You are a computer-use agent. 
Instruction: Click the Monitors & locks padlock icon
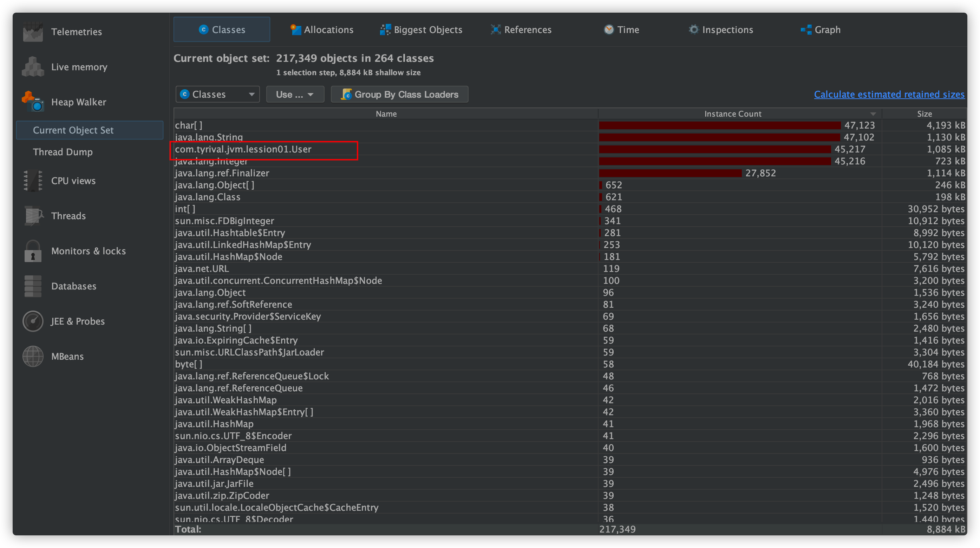(33, 251)
